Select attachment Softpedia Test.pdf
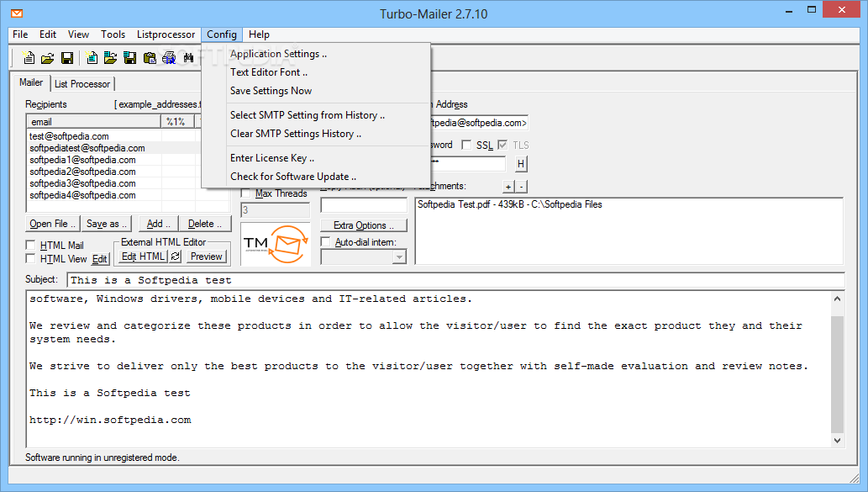This screenshot has height=492, width=868. pyautogui.click(x=509, y=204)
